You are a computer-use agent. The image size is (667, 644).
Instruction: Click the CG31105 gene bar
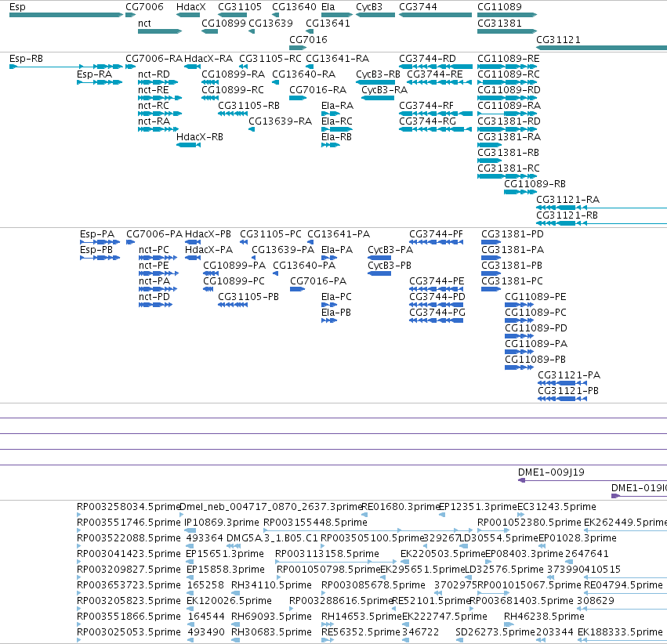click(x=232, y=15)
